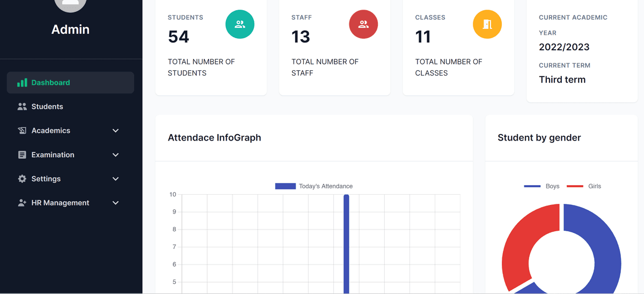
Task: Click the HR Management person-plus icon
Action: click(22, 203)
